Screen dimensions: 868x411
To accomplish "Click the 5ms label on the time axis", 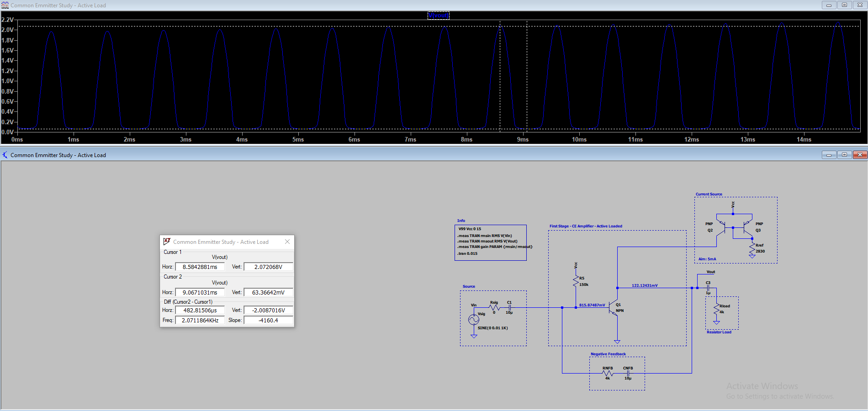I will pos(298,139).
